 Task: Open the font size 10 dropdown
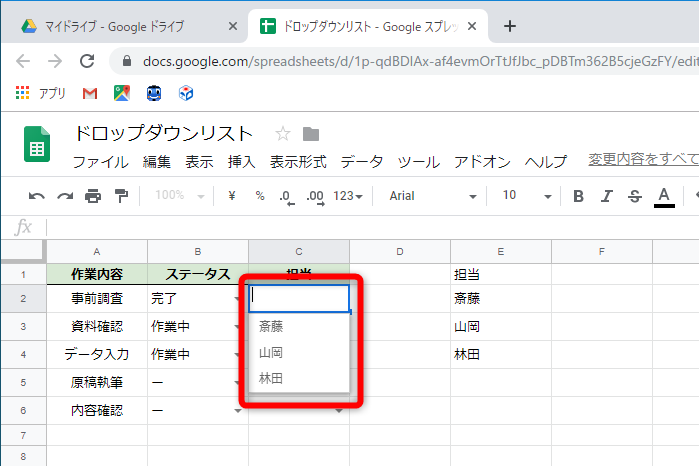526,195
